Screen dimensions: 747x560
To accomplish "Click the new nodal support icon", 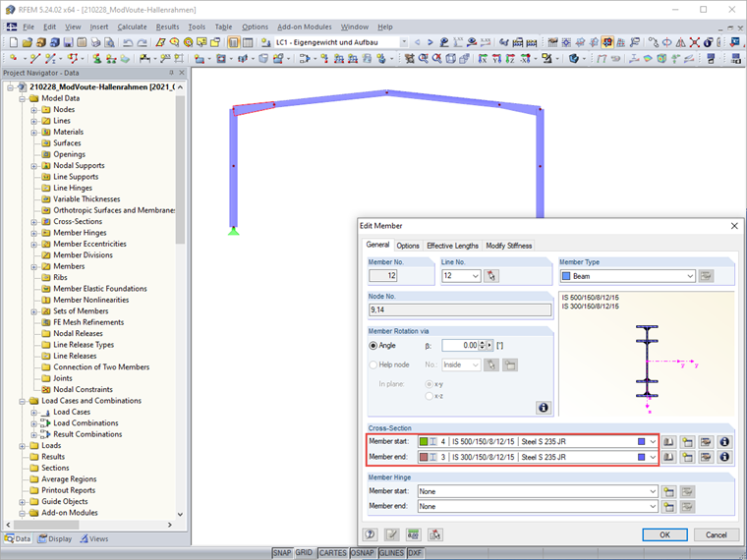I will tap(96, 59).
